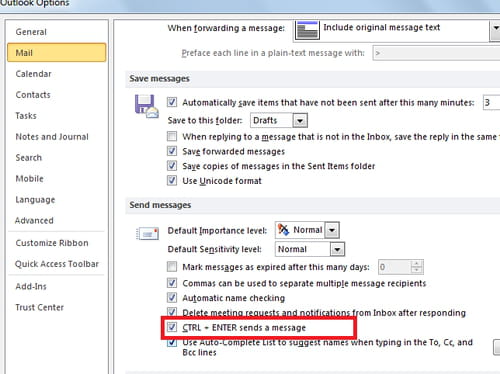Click the forwarding message format preview icon

coord(307,30)
